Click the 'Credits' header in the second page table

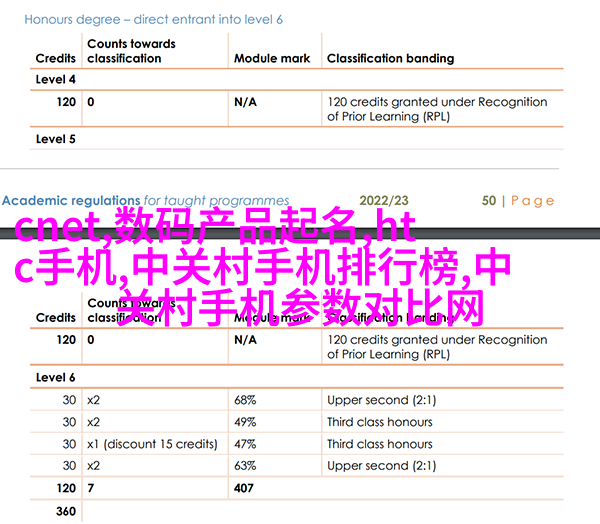pyautogui.click(x=55, y=317)
